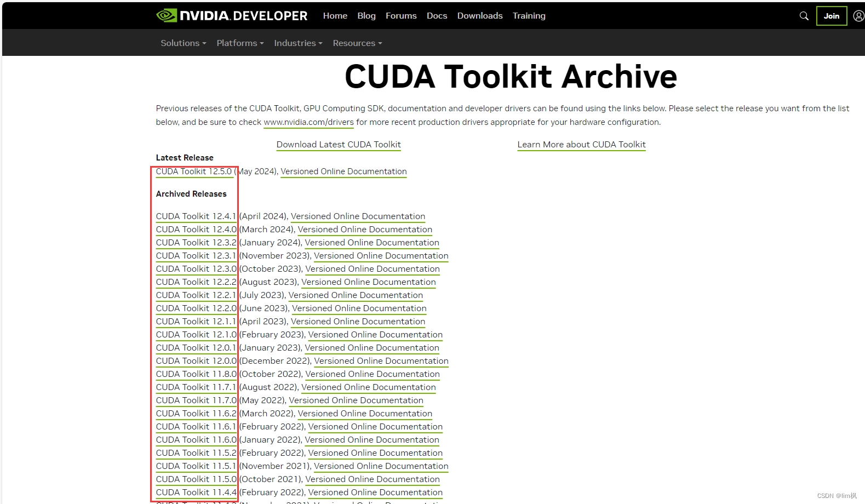Open CUDA Toolkit 12.3.0 link
865x504 pixels.
(x=196, y=269)
